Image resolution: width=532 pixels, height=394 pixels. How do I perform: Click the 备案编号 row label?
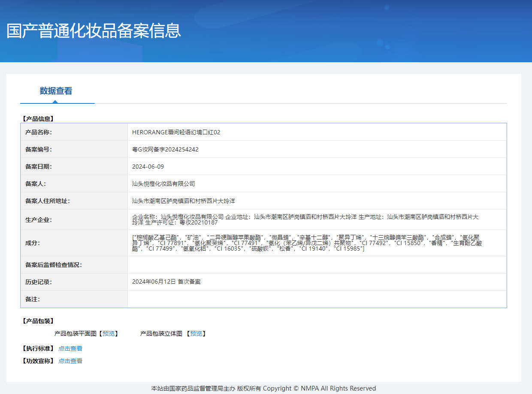[x=39, y=149]
